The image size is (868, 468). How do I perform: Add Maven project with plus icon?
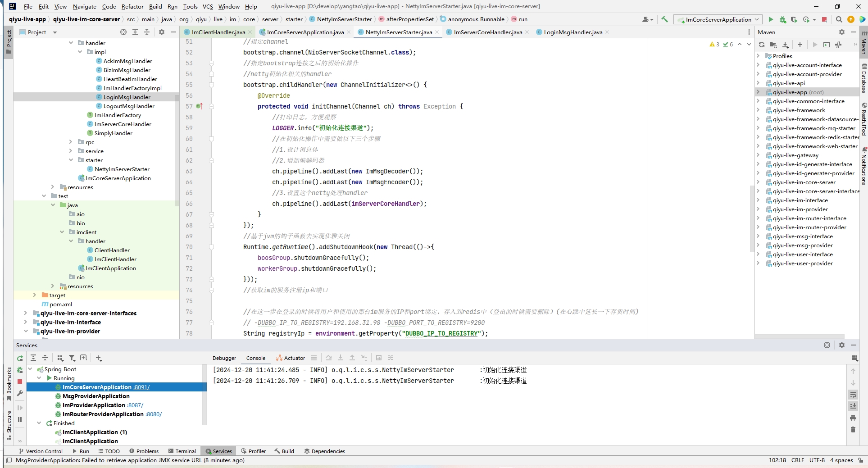pyautogui.click(x=800, y=45)
